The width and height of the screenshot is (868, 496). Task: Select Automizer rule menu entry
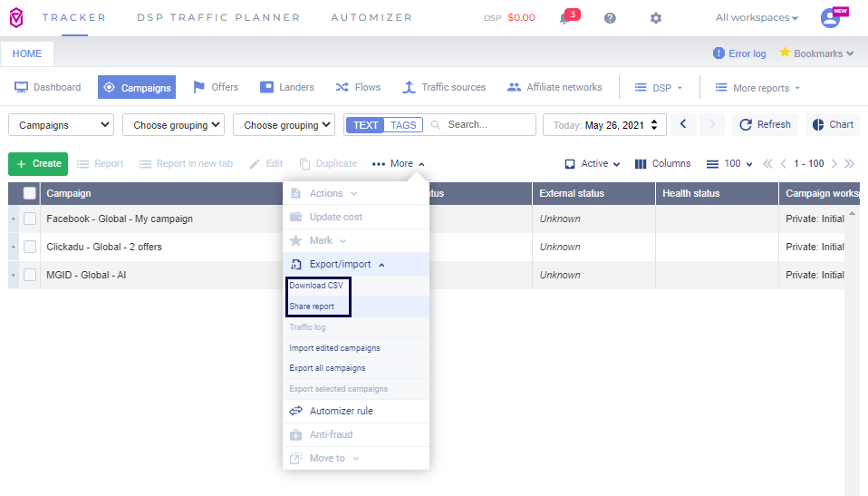pyautogui.click(x=341, y=411)
